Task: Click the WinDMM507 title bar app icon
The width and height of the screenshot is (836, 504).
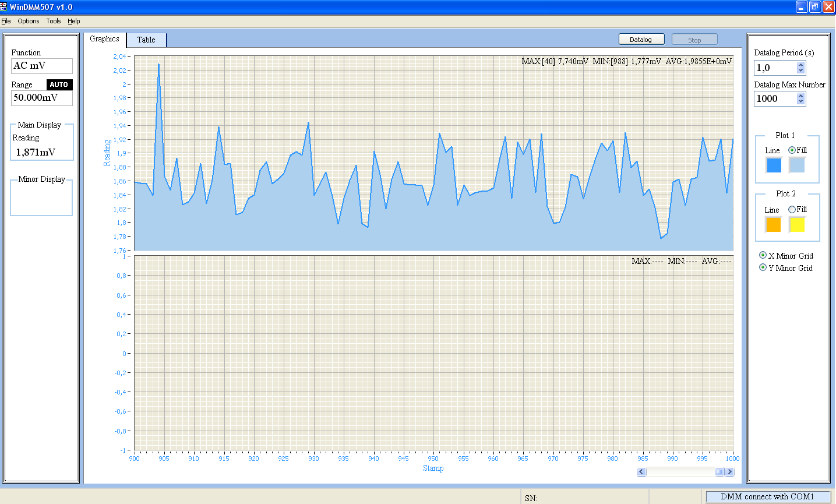Action: [4, 7]
